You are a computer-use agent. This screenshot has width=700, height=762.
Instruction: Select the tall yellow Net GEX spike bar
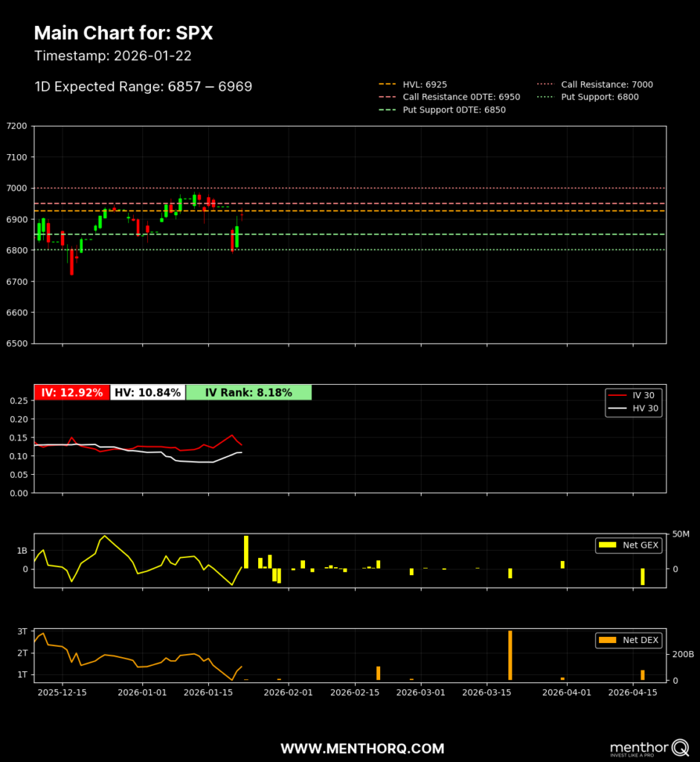247,551
